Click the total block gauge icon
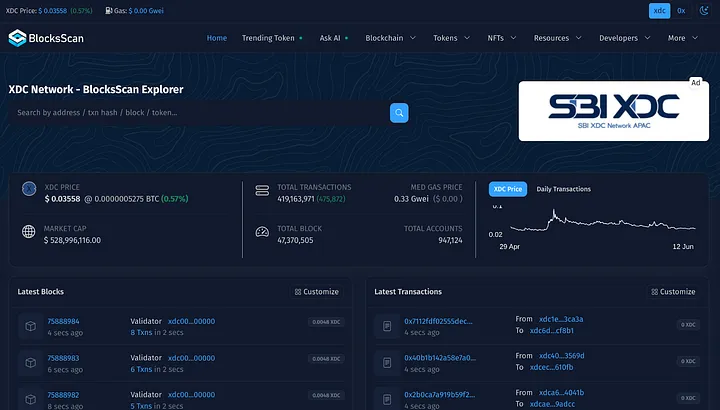This screenshot has width=720, height=410. click(x=262, y=232)
